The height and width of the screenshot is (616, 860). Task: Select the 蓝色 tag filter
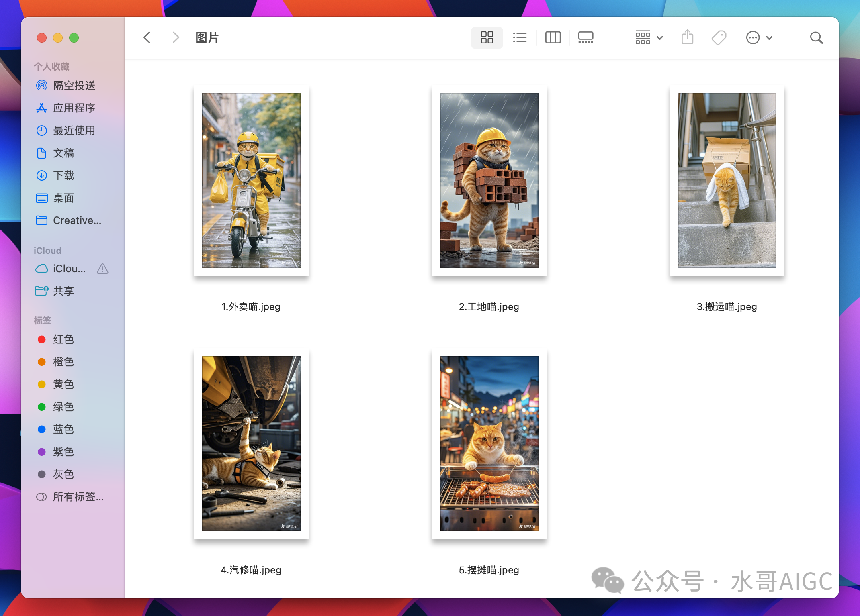(63, 429)
